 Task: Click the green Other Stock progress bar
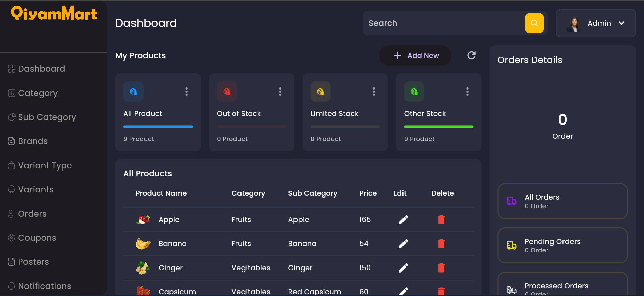coord(439,127)
